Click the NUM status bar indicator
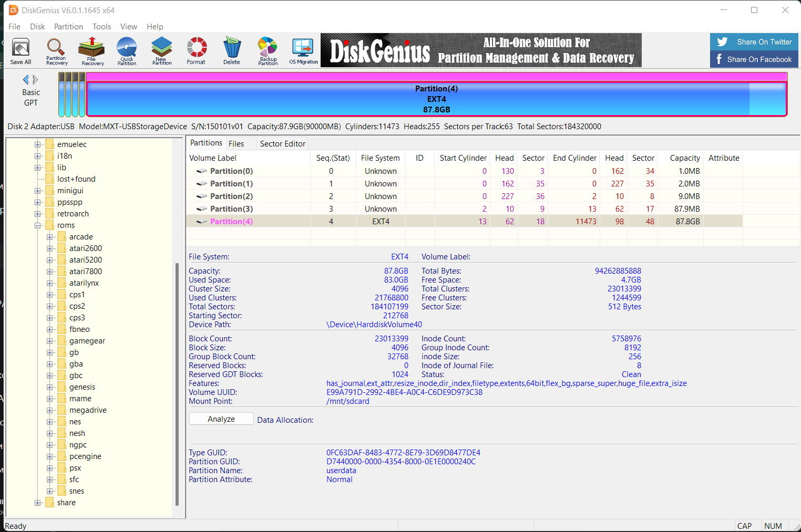This screenshot has width=801, height=532. pyautogui.click(x=773, y=526)
